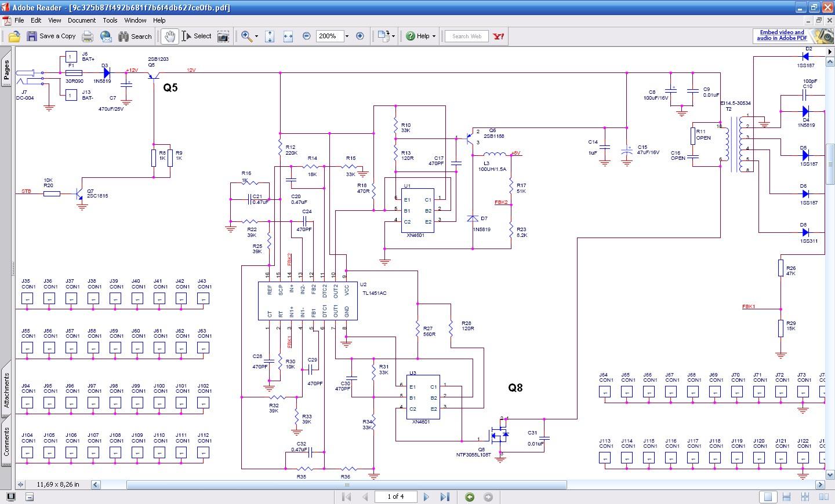Viewport: 835px width, 504px height.
Task: Click the Save a Copy button
Action: click(51, 36)
